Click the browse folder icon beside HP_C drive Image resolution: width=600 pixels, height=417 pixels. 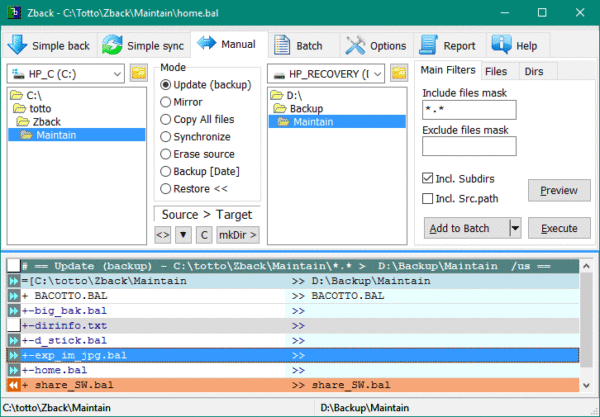click(x=139, y=73)
